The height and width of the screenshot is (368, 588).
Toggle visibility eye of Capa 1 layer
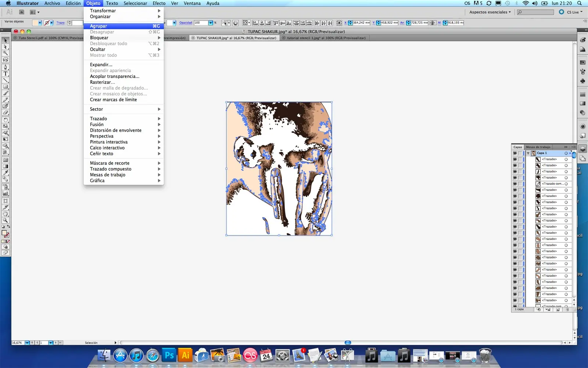(515, 153)
